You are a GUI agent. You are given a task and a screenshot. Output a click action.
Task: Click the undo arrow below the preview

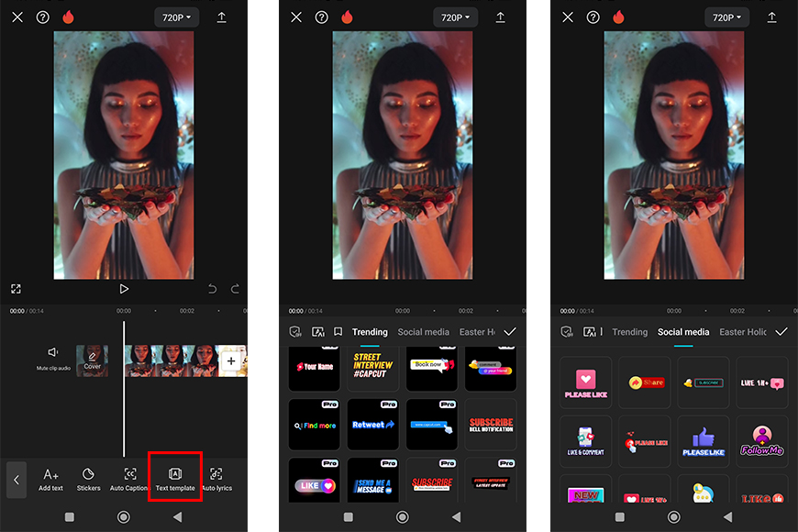[x=213, y=289]
